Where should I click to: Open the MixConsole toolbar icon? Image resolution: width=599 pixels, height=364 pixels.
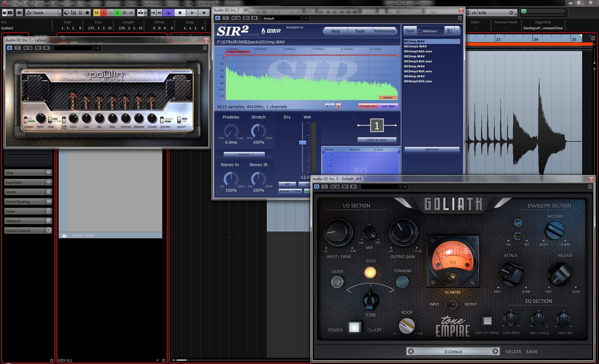click(80, 13)
